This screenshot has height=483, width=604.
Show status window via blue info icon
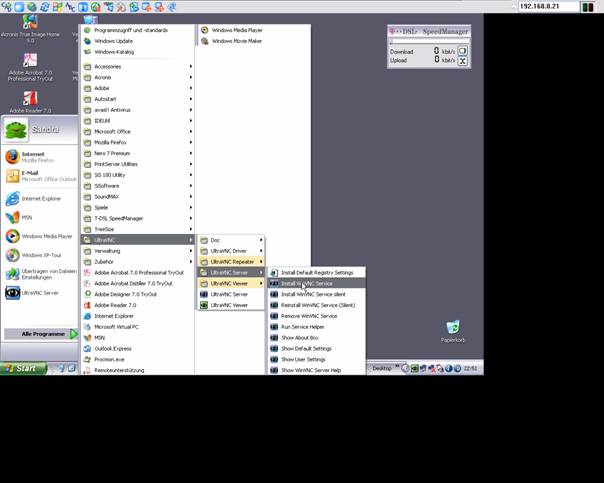coord(83,7)
